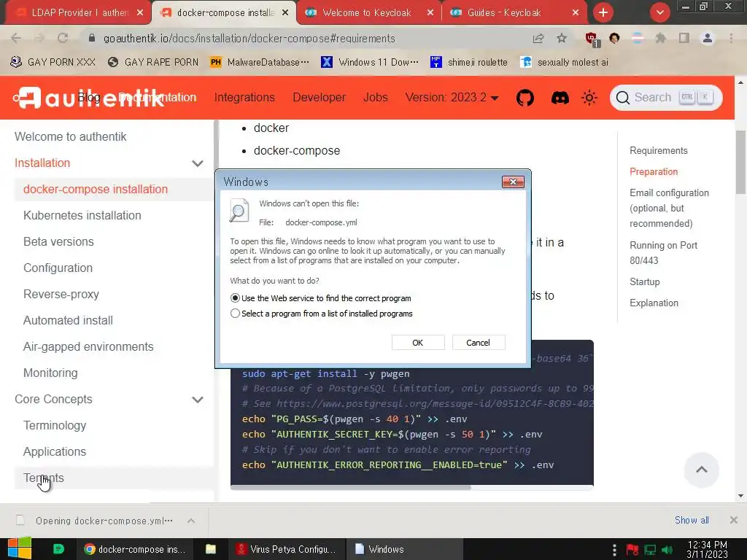This screenshot has width=747, height=560.
Task: Toggle dark mode with the sun icon
Action: click(x=589, y=98)
